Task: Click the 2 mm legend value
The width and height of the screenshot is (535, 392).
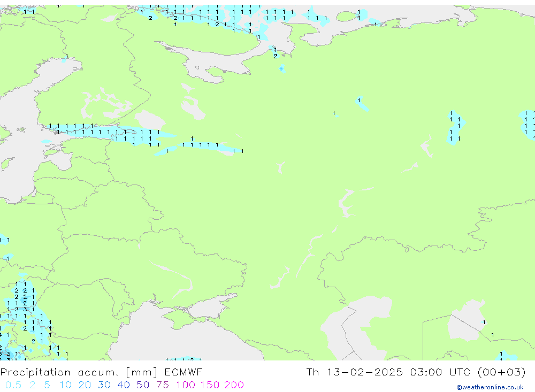Action: (x=33, y=385)
